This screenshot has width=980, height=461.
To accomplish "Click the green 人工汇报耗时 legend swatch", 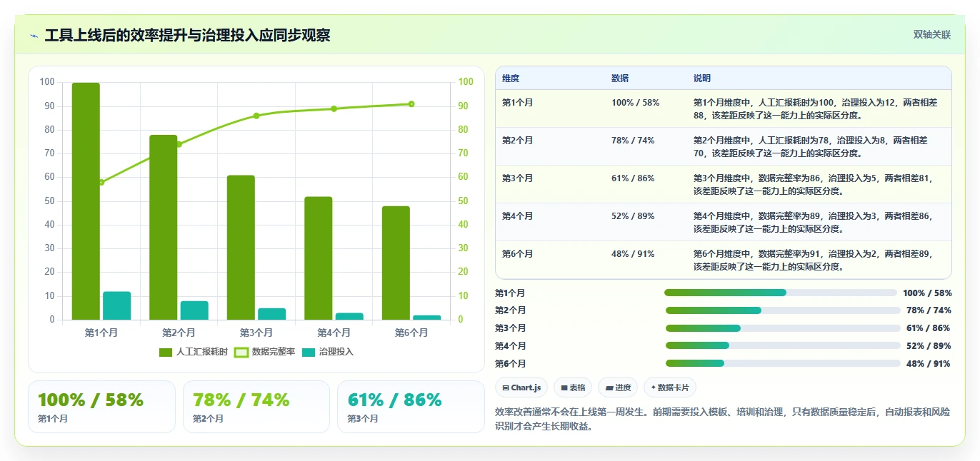I will (166, 353).
